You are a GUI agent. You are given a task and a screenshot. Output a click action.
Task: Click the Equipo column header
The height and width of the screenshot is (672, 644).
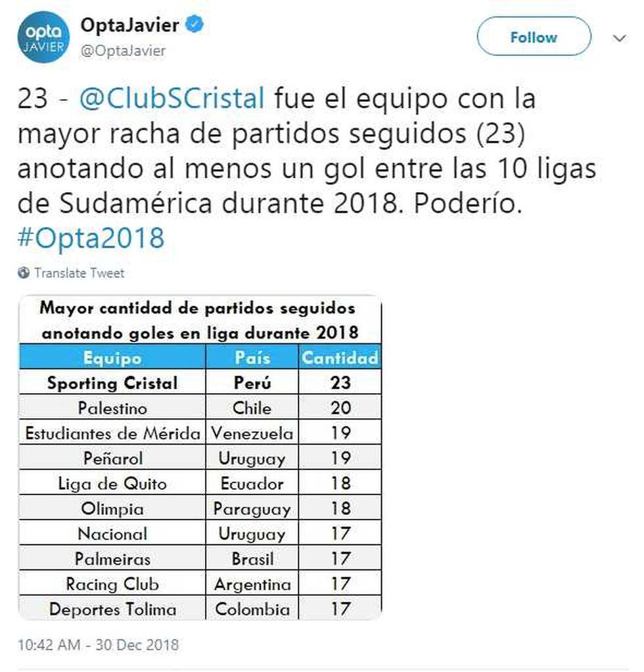click(x=112, y=358)
